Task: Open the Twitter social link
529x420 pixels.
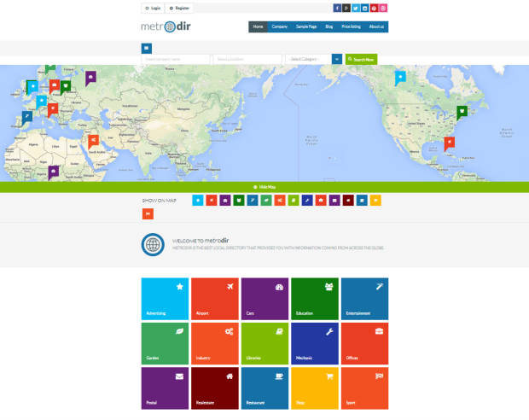Action: click(x=356, y=8)
